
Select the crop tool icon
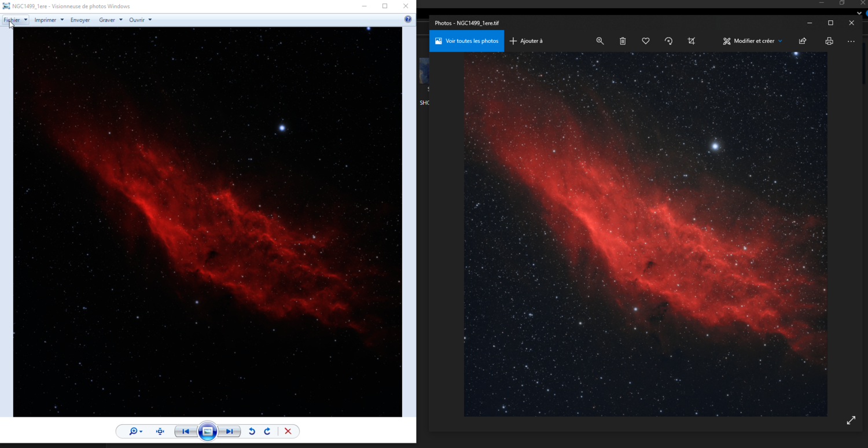(x=692, y=41)
